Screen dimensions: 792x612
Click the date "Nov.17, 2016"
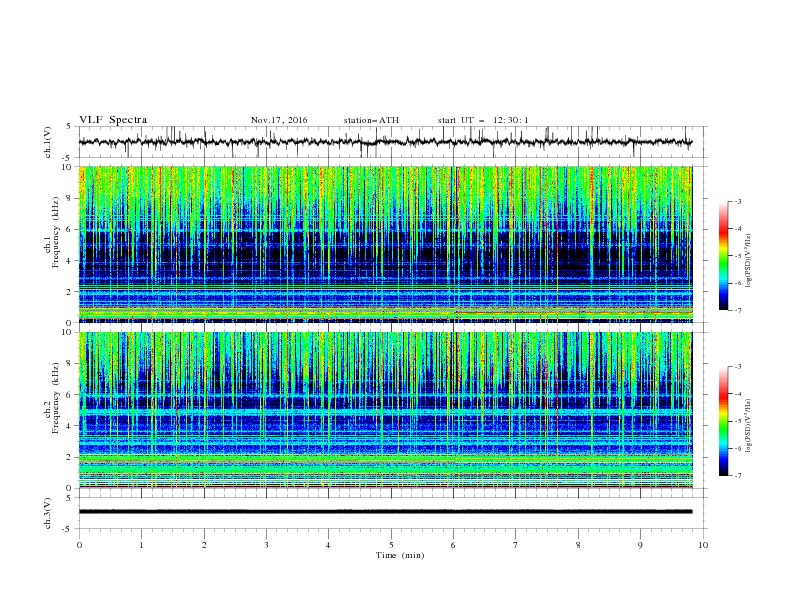tap(279, 120)
